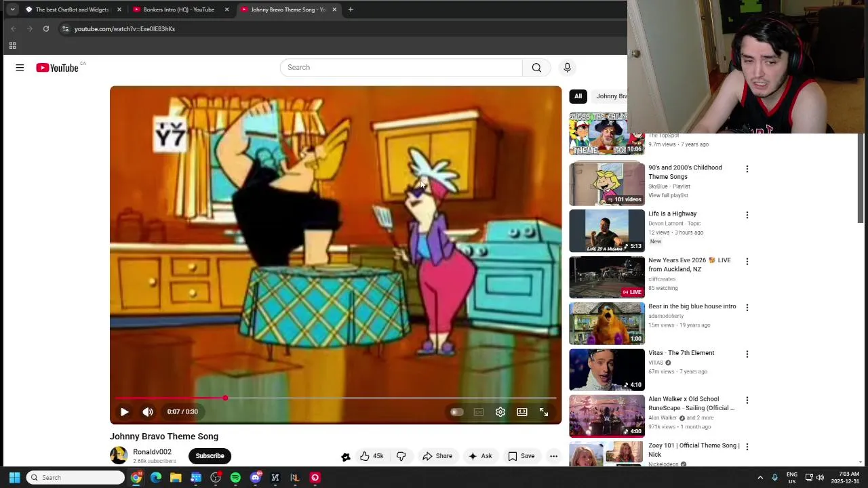This screenshot has height=488, width=868.
Task: Open Bear in the big blue house intro title
Action: point(692,306)
